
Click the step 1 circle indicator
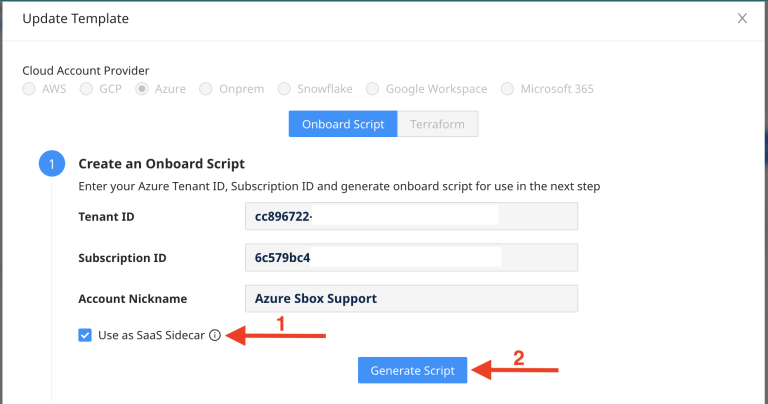[x=51, y=164]
